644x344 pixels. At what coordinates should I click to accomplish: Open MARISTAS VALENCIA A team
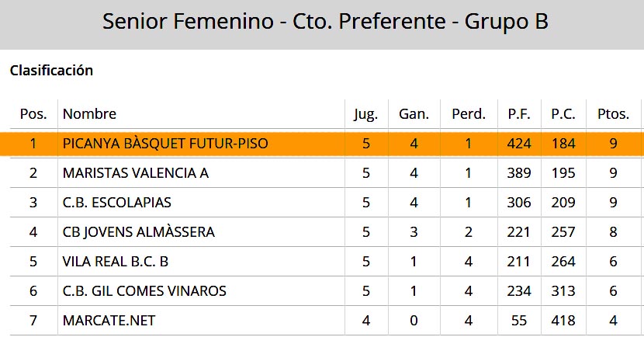pyautogui.click(x=136, y=173)
